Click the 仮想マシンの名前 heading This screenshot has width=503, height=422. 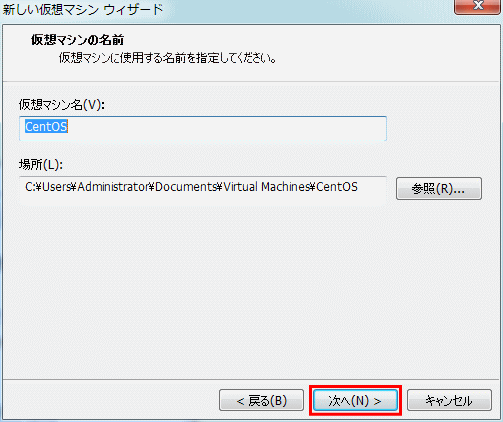77,40
